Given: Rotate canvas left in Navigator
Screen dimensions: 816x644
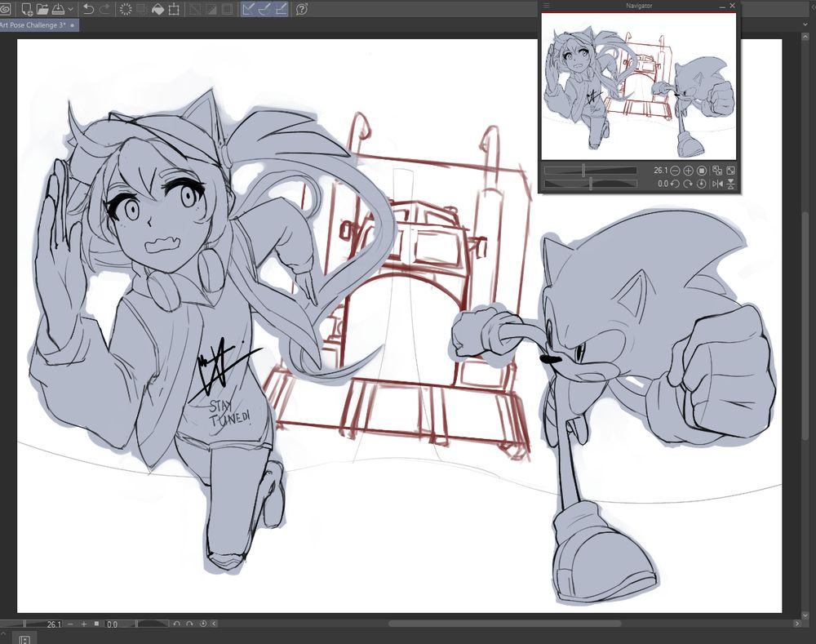Looking at the screenshot, I should pos(675,184).
